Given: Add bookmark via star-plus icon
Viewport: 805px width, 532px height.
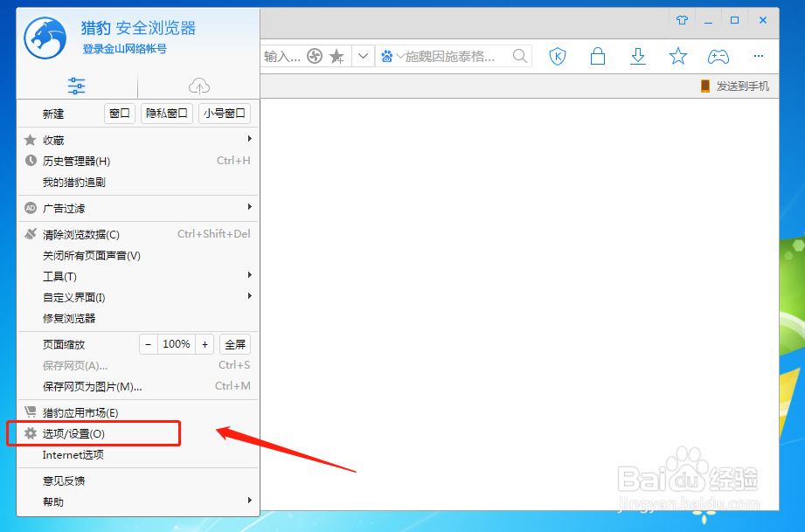Looking at the screenshot, I should point(337,57).
